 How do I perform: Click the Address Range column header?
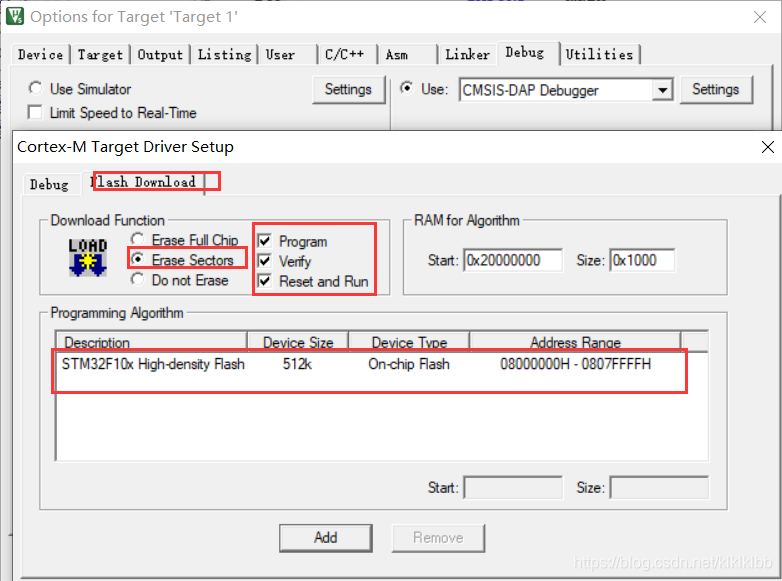(575, 342)
